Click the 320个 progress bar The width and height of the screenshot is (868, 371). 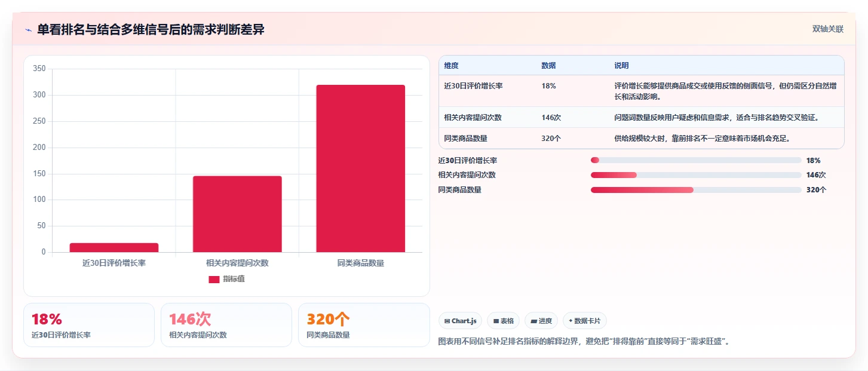pos(696,190)
